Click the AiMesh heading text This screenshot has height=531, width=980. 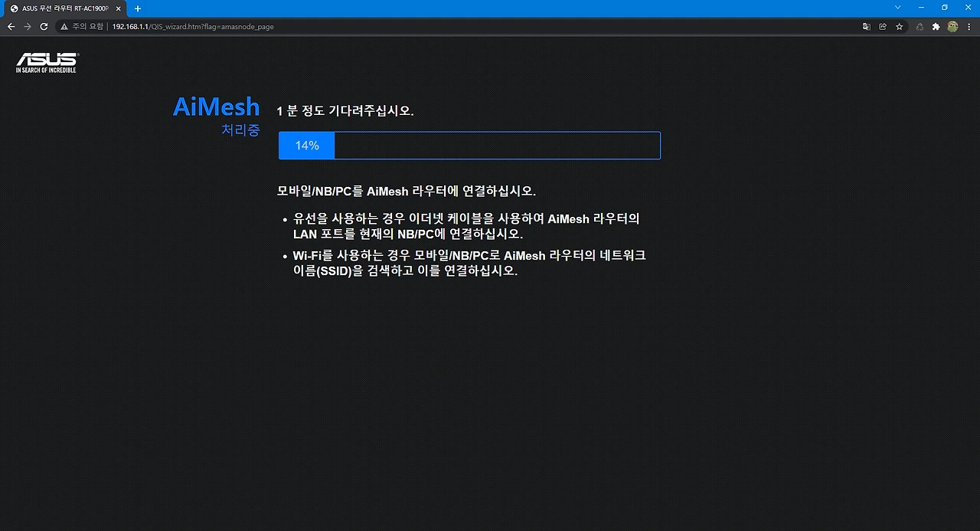pyautogui.click(x=216, y=107)
